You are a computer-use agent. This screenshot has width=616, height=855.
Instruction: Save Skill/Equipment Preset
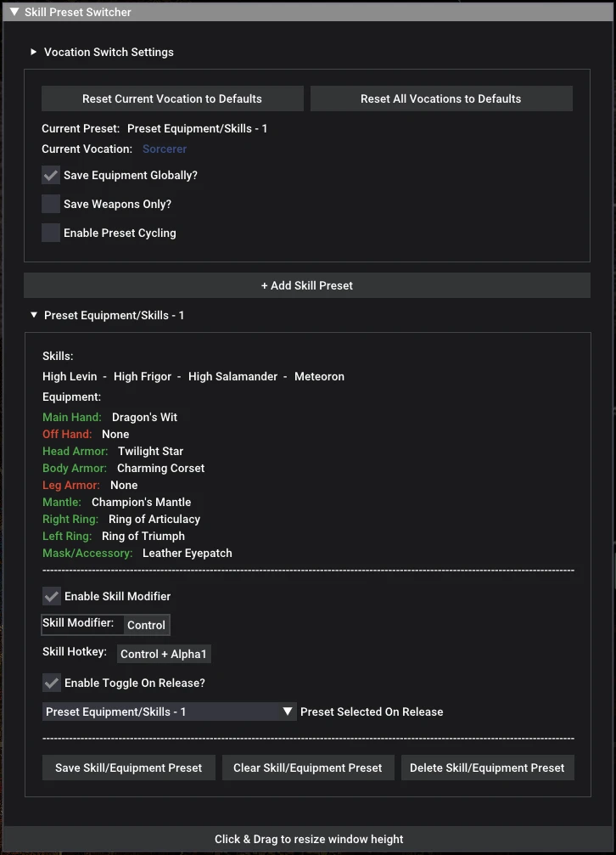[x=129, y=768]
